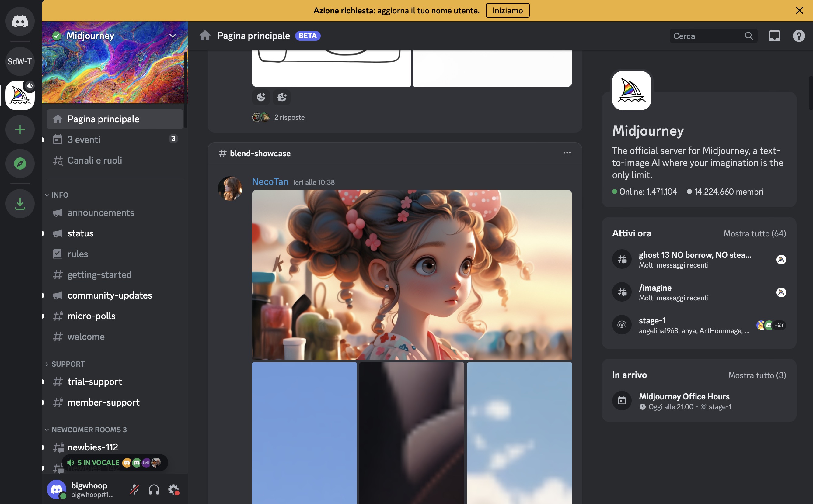813x504 pixels.
Task: Open Discord direct messages home icon
Action: 20,21
